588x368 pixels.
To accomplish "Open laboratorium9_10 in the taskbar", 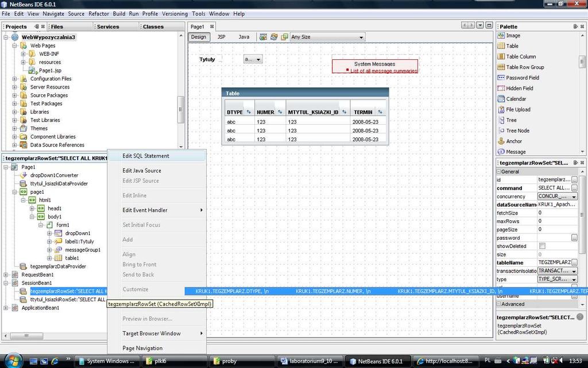I will click(x=311, y=361).
